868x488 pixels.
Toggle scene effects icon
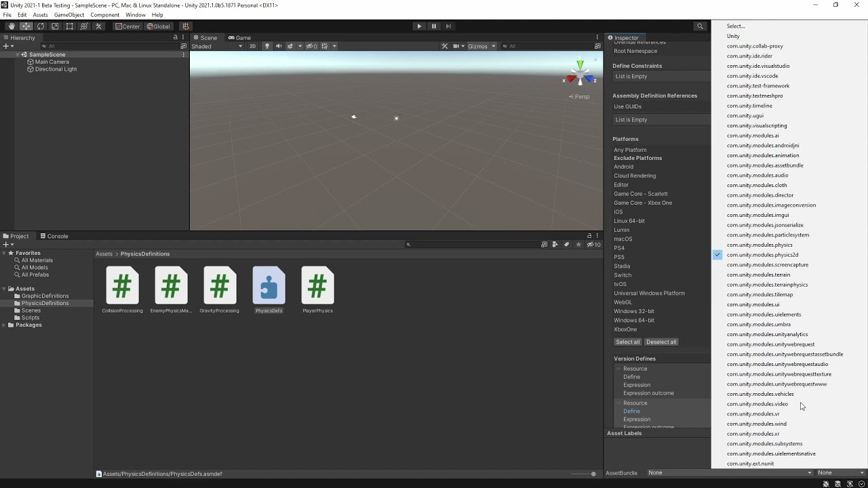coord(290,46)
